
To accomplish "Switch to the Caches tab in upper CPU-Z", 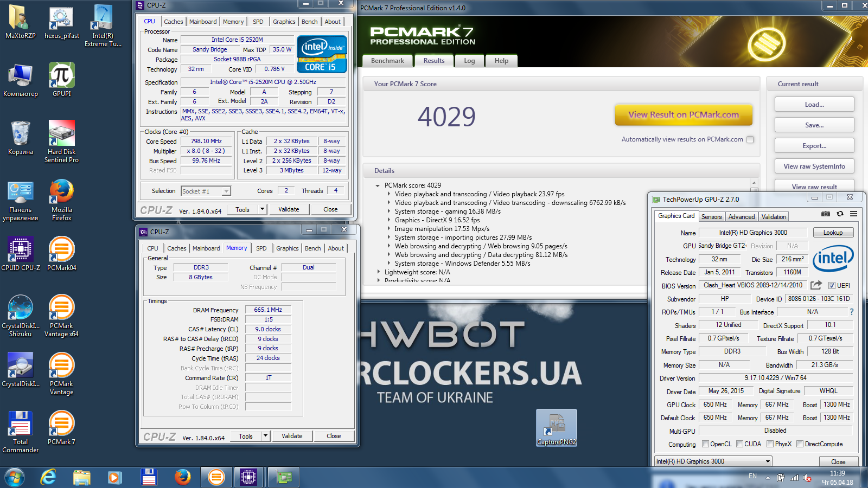I will coord(173,22).
